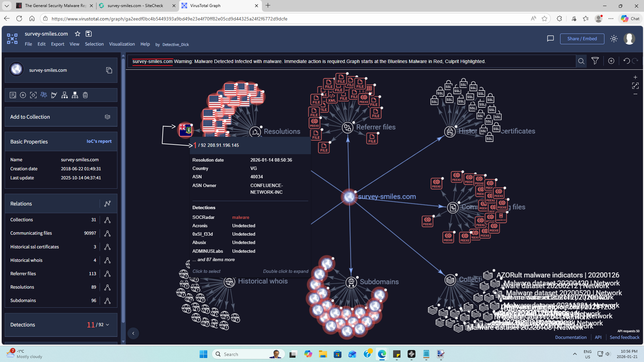The image size is (644, 362).
Task: Copy survey-smiles.com using the copy icon
Action: tap(109, 70)
